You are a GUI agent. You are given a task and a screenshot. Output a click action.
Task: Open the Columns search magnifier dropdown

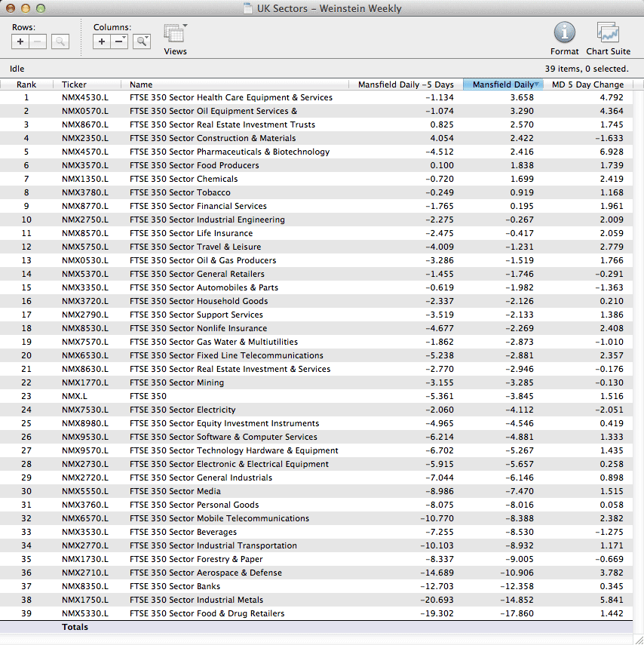[142, 41]
